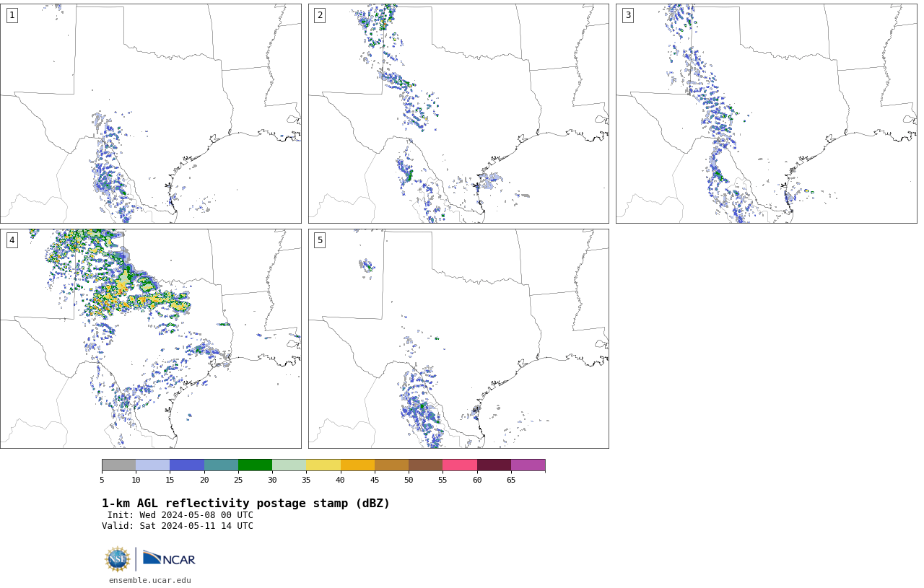Select the purple 65+ dBZ swatch
The width and height of the screenshot is (924, 588).
(x=528, y=465)
